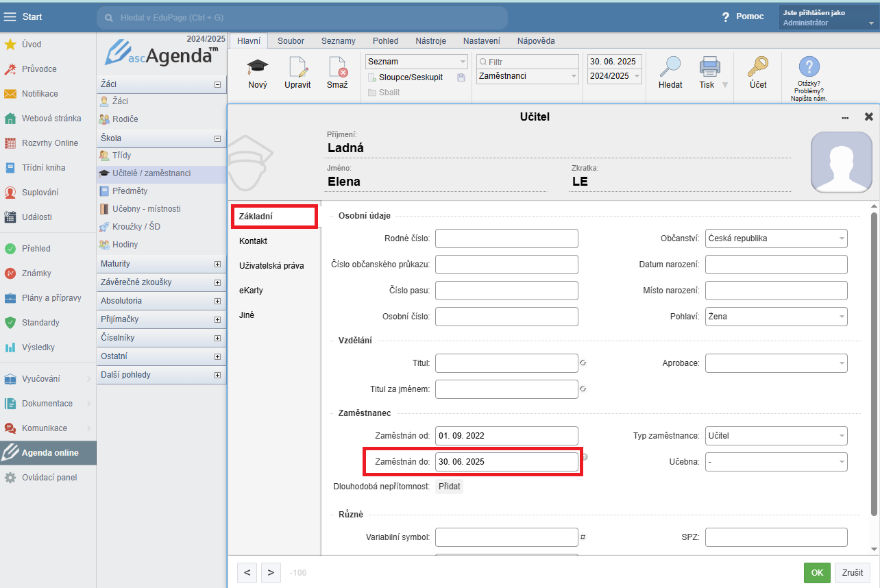880x588 pixels.
Task: Open the Nastavení ribbon tab
Action: pos(481,41)
